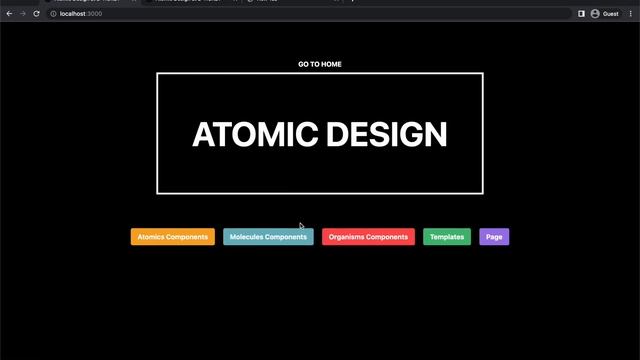
Task: Open the browser three-dot menu
Action: 631,14
